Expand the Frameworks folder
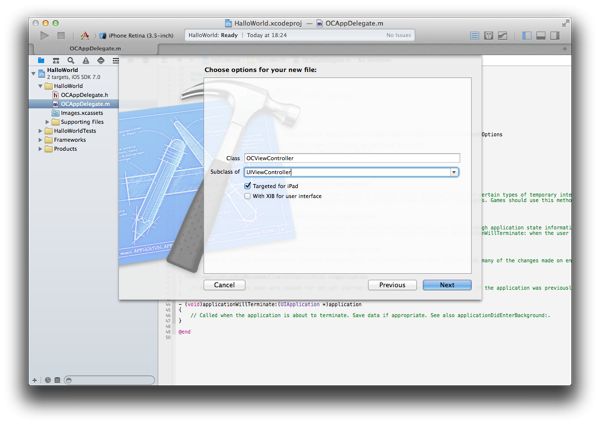 pyautogui.click(x=40, y=140)
